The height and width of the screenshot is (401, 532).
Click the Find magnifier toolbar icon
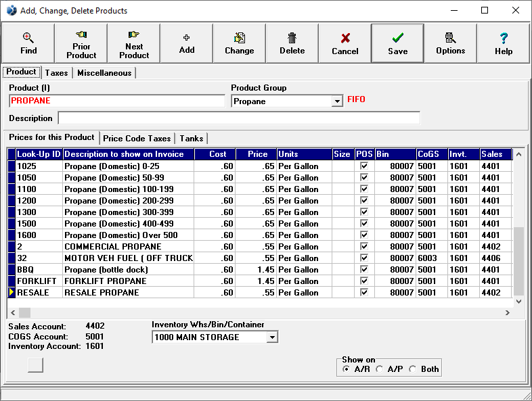pos(28,43)
